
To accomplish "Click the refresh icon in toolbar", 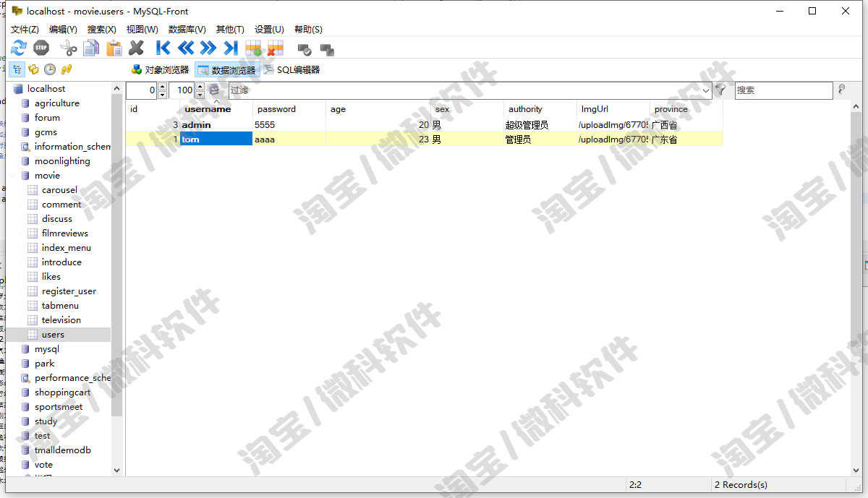I will [x=19, y=48].
